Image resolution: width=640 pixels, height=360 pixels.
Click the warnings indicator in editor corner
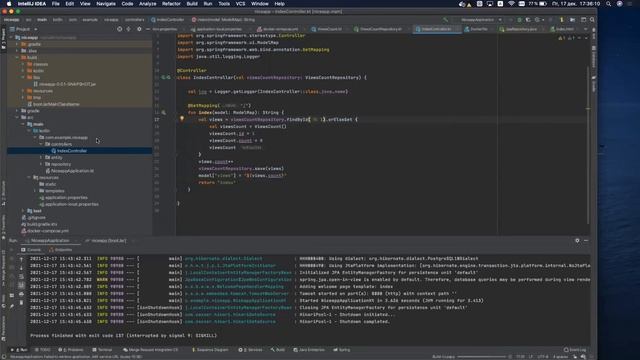coord(567,38)
